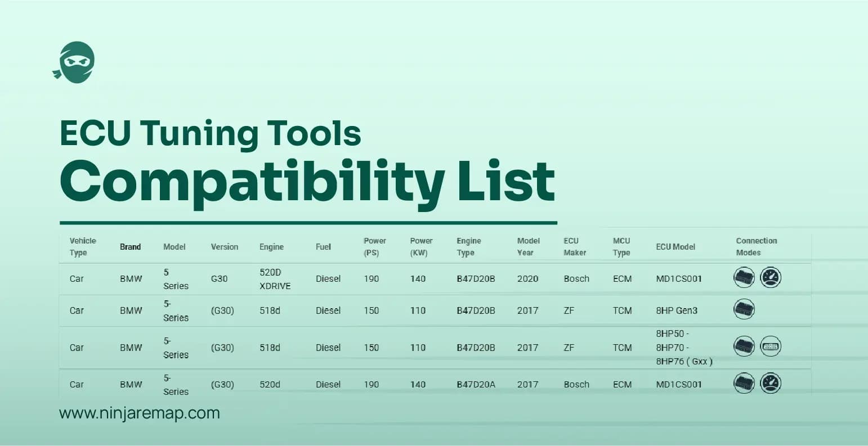Image resolution: width=868 pixels, height=446 pixels.
Task: Open the www.ninjaremap.com link
Action: coord(139,413)
